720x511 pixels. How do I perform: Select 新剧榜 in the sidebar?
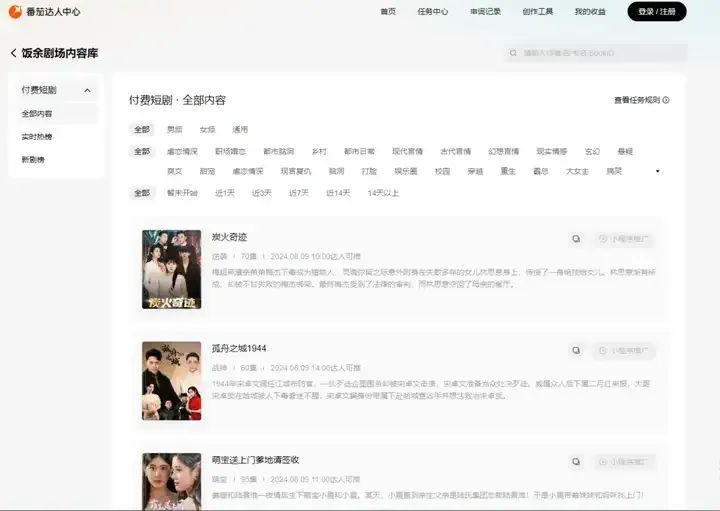tap(33, 160)
